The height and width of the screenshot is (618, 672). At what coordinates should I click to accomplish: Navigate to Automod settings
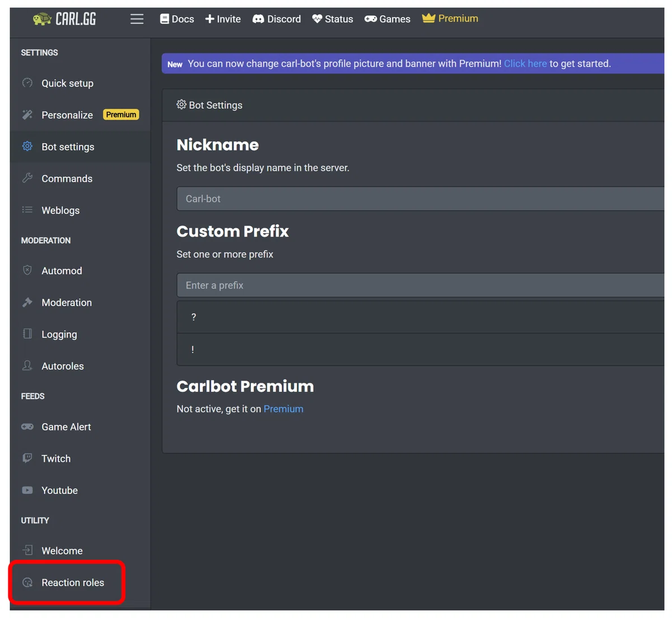click(x=62, y=270)
